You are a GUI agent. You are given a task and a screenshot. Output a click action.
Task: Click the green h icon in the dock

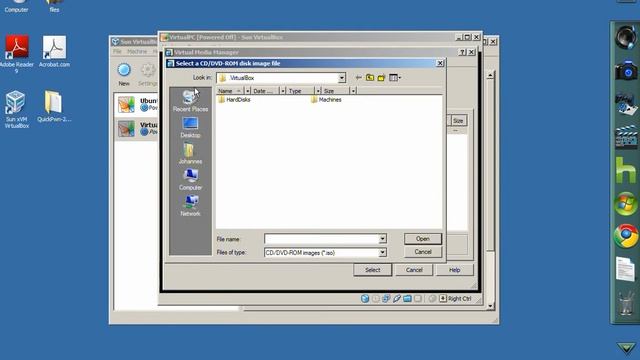[626, 170]
